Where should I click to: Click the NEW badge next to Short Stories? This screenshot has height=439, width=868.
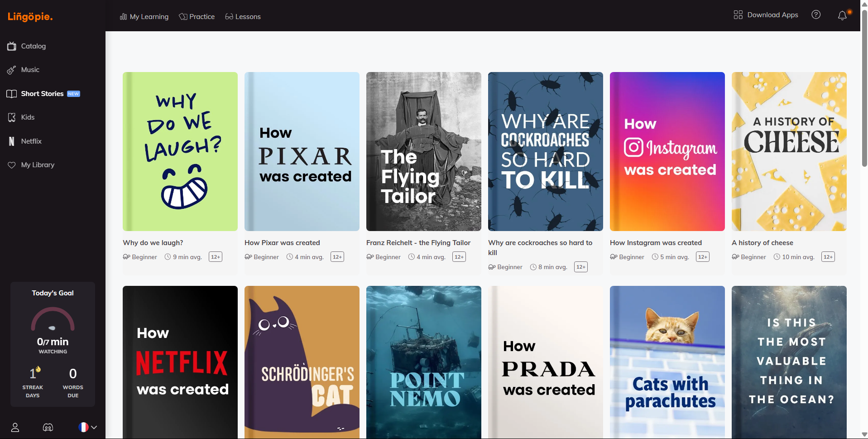[x=73, y=94]
